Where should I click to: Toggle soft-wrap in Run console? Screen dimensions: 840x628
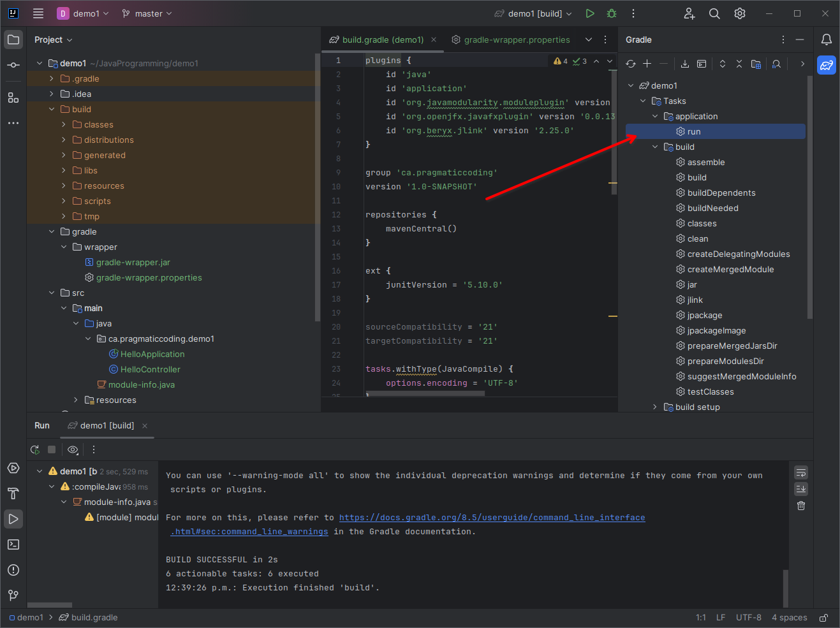(x=801, y=472)
